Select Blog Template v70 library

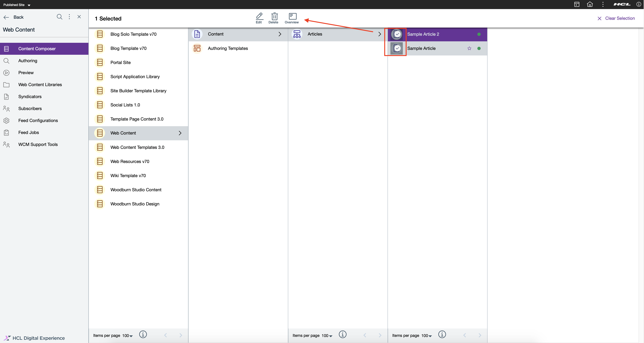click(x=138, y=48)
